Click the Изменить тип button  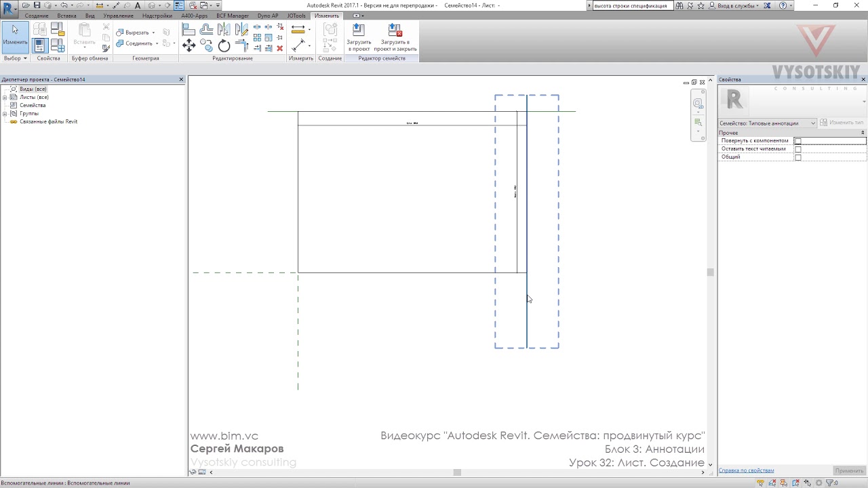pos(842,123)
